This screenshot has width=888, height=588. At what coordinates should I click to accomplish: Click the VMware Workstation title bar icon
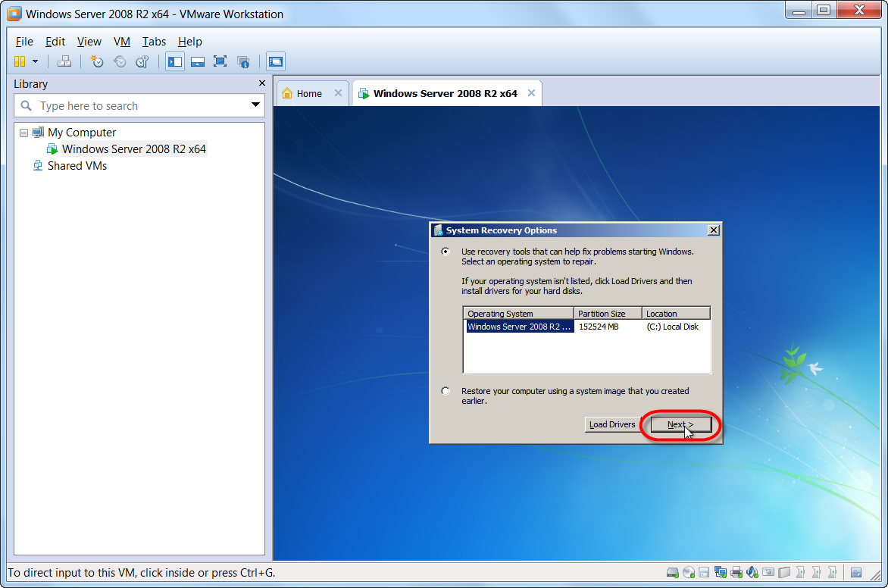click(x=14, y=14)
